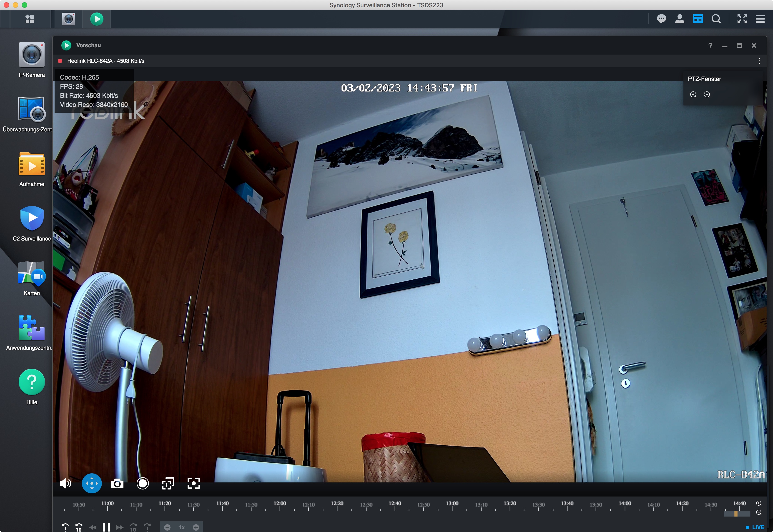
Task: Pause the video playback
Action: 106,527
